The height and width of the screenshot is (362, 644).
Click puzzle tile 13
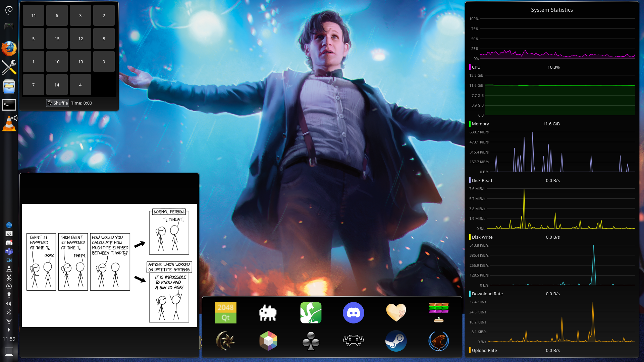80,62
